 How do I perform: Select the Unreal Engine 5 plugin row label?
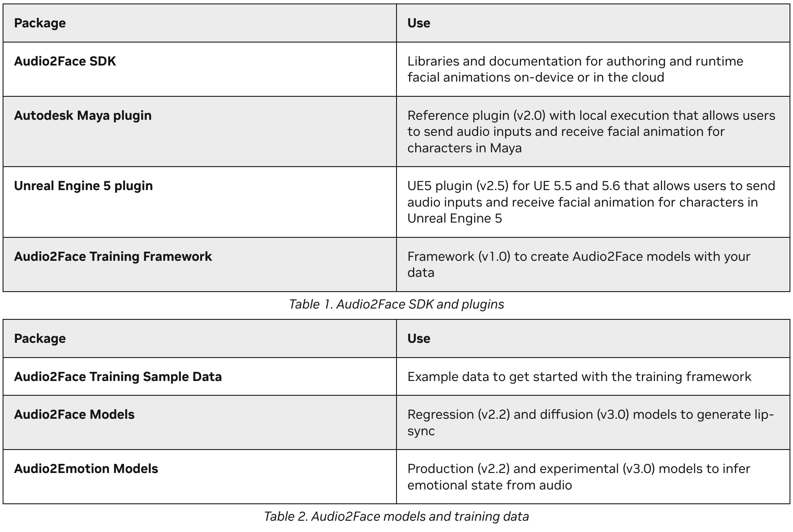(83, 186)
